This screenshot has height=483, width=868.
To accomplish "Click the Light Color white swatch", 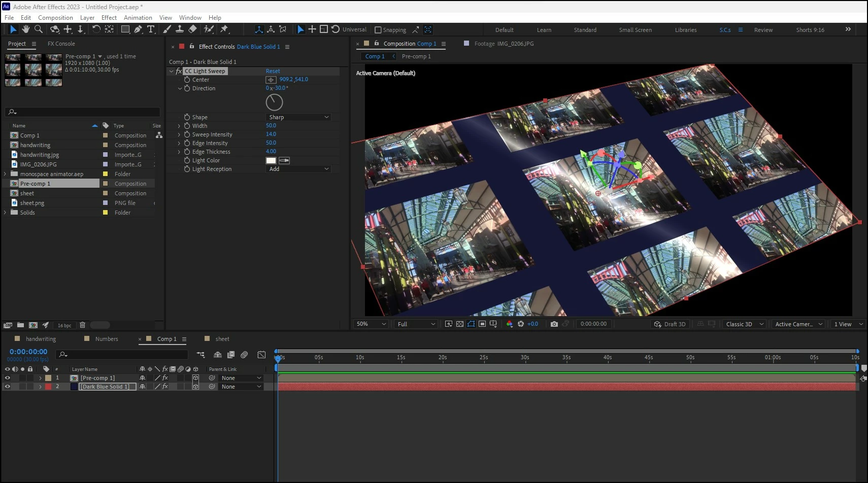I will (x=271, y=160).
